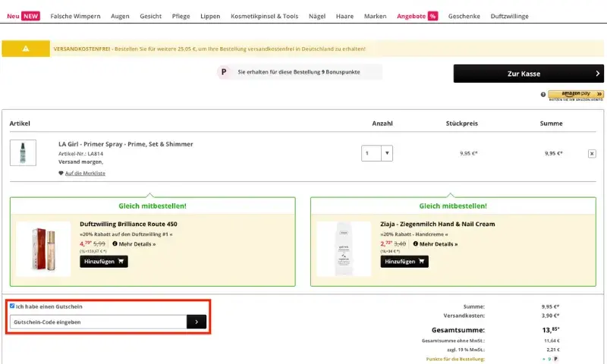Proceed with the Zur Kasse button
This screenshot has height=364, width=607.
pyautogui.click(x=528, y=74)
